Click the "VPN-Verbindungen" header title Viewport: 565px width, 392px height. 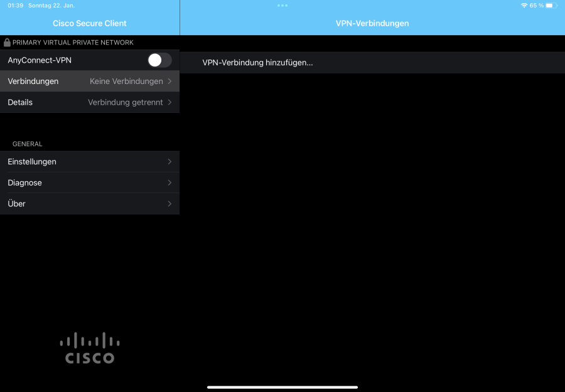click(x=372, y=23)
